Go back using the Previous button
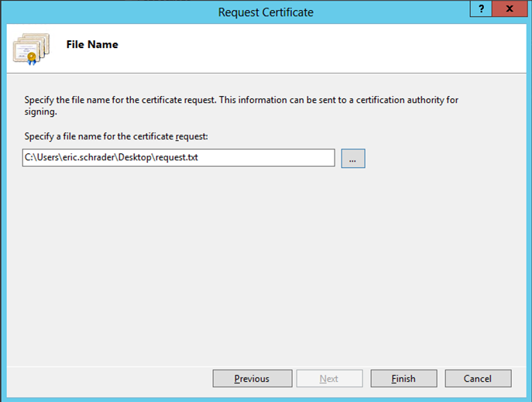This screenshot has width=532, height=402. 252,378
